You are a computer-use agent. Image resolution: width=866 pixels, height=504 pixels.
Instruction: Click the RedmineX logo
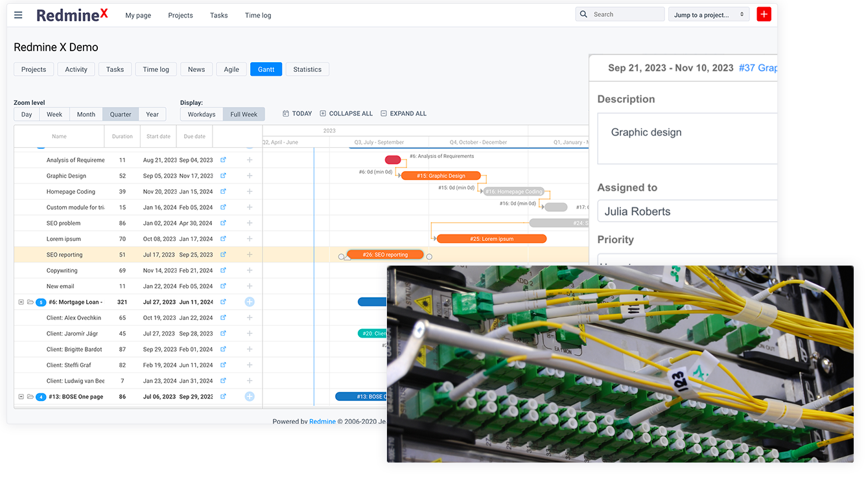(72, 15)
